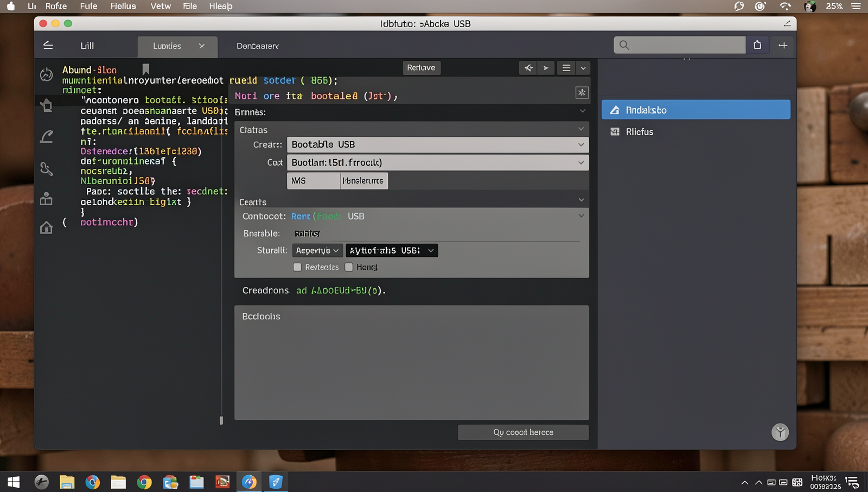
Task: Click the Qy cooot heroce button
Action: point(524,432)
